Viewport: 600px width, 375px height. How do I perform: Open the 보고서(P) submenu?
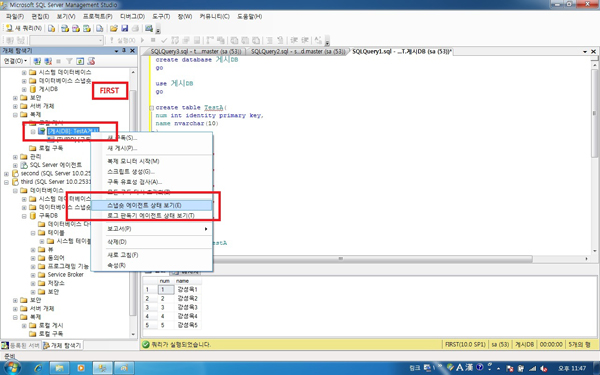tap(152, 229)
